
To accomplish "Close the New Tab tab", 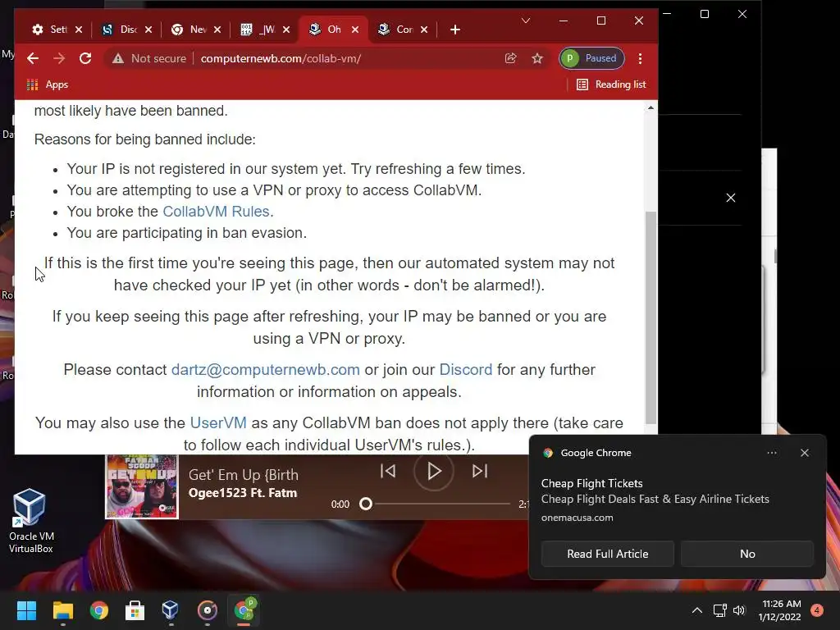I will point(217,30).
